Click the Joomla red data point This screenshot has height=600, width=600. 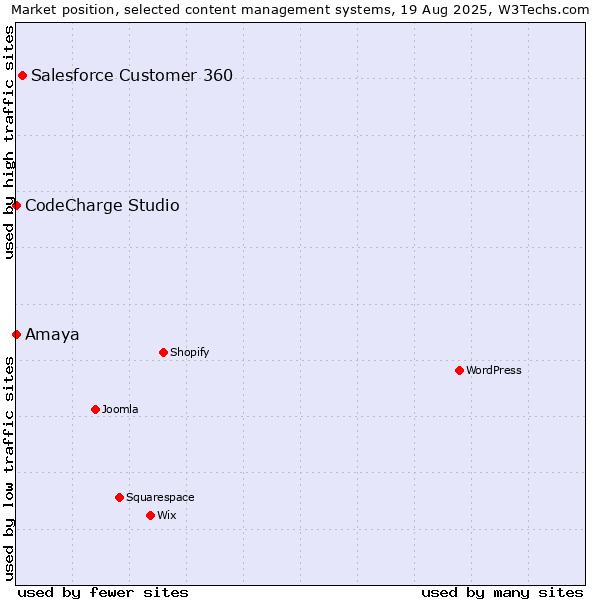tap(96, 410)
